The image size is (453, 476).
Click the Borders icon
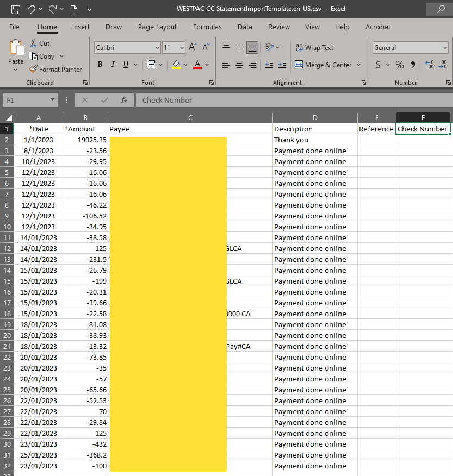(x=151, y=64)
